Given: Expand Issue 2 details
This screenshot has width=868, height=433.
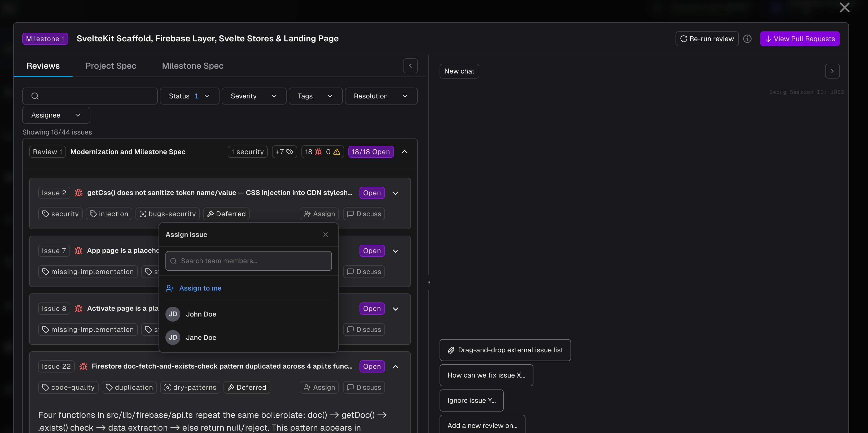Looking at the screenshot, I should (396, 193).
